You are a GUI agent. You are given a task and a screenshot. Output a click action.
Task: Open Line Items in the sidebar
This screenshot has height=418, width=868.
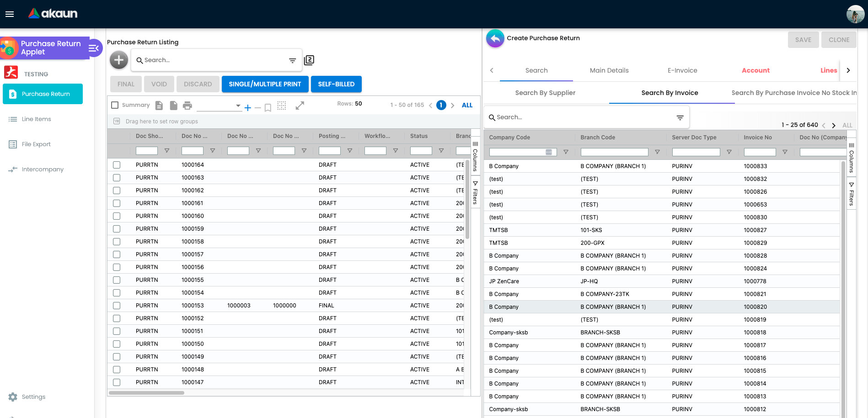30,119
